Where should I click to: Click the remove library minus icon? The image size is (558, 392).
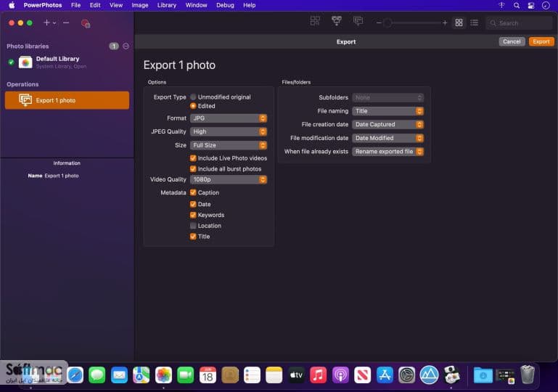tap(66, 23)
